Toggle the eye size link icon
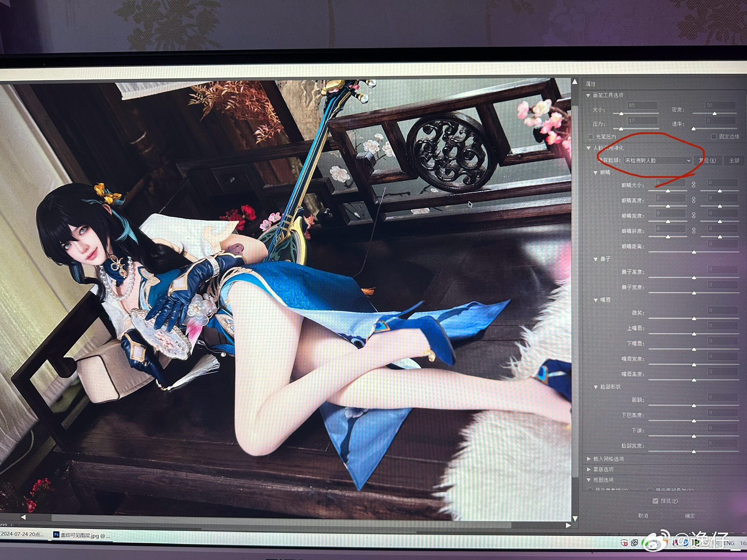747x560 pixels. [x=693, y=185]
